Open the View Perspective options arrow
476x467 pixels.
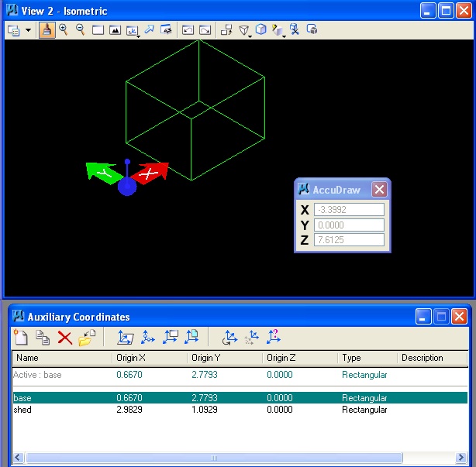pyautogui.click(x=250, y=36)
